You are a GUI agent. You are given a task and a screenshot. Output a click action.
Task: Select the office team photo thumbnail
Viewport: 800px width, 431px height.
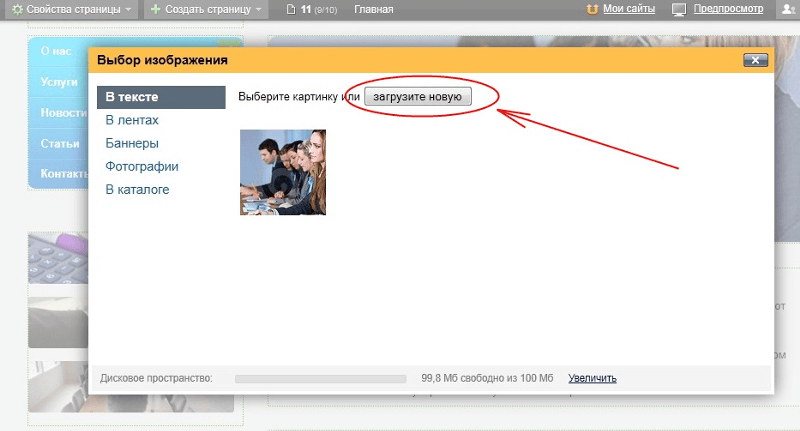pyautogui.click(x=283, y=172)
